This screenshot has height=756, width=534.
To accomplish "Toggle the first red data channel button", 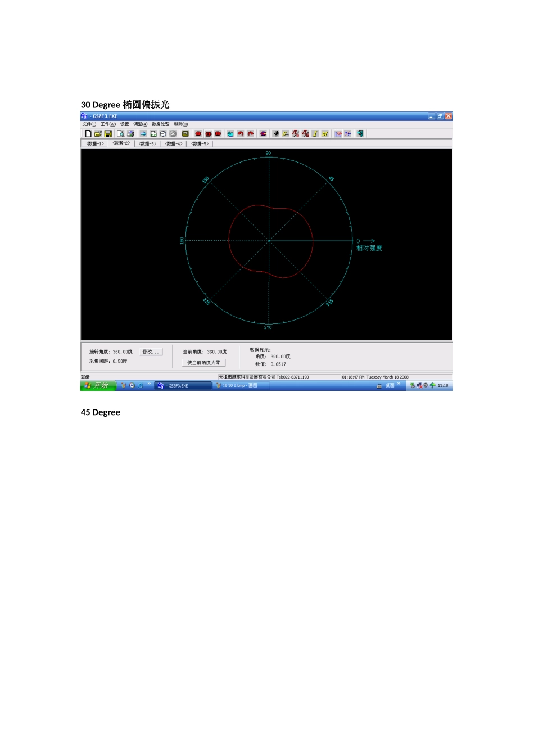I will coord(198,133).
